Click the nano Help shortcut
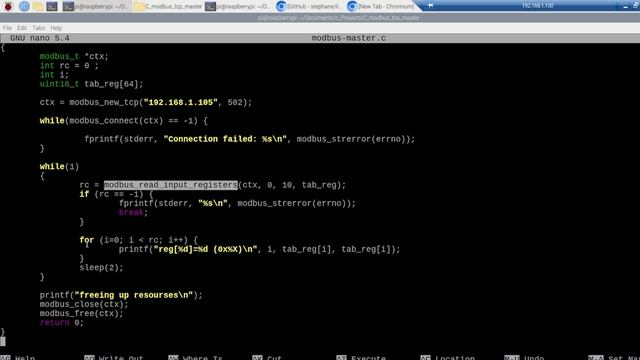The height and width of the screenshot is (360, 640). tap(18, 358)
